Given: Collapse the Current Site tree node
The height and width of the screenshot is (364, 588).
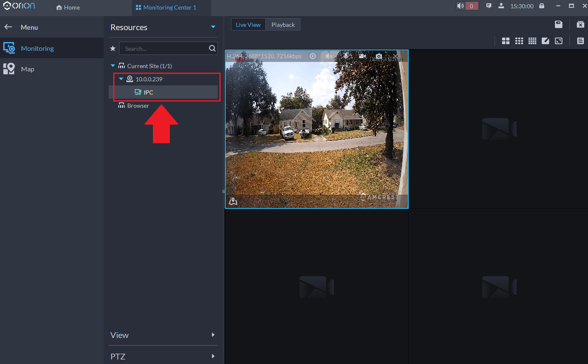Looking at the screenshot, I should [x=113, y=66].
